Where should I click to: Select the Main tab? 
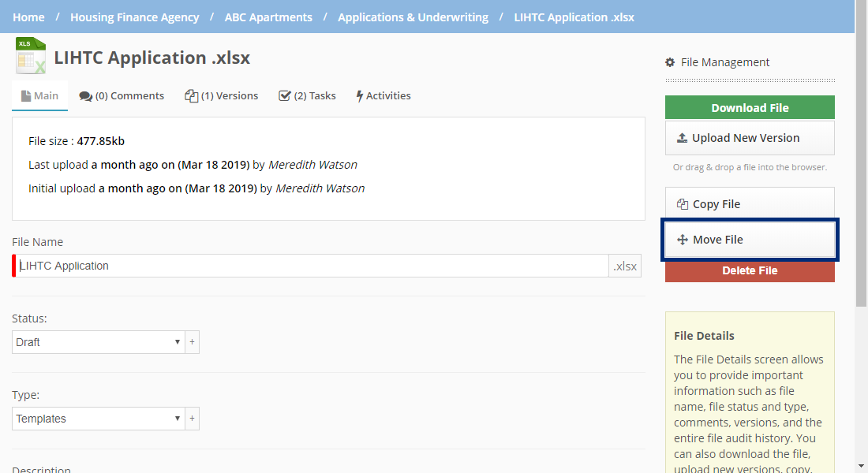[39, 96]
